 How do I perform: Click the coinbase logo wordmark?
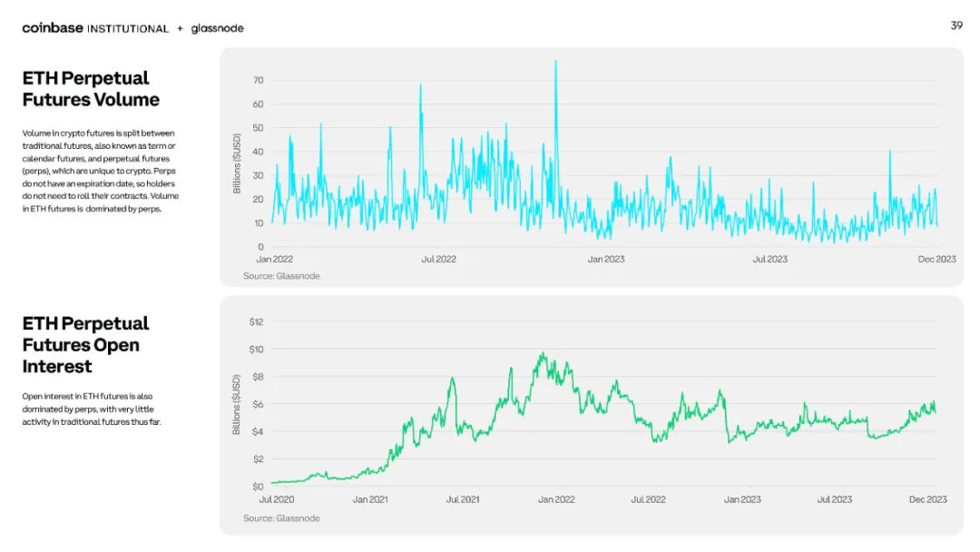click(53, 28)
